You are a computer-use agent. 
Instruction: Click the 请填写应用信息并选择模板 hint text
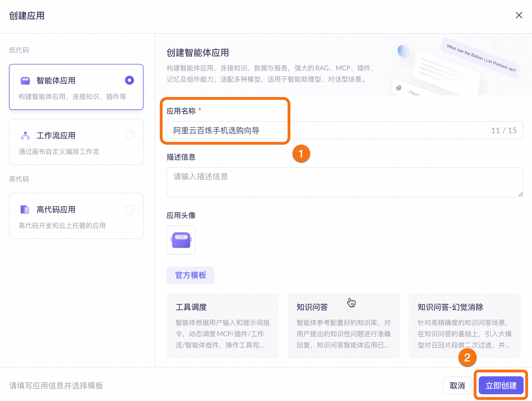(56, 386)
